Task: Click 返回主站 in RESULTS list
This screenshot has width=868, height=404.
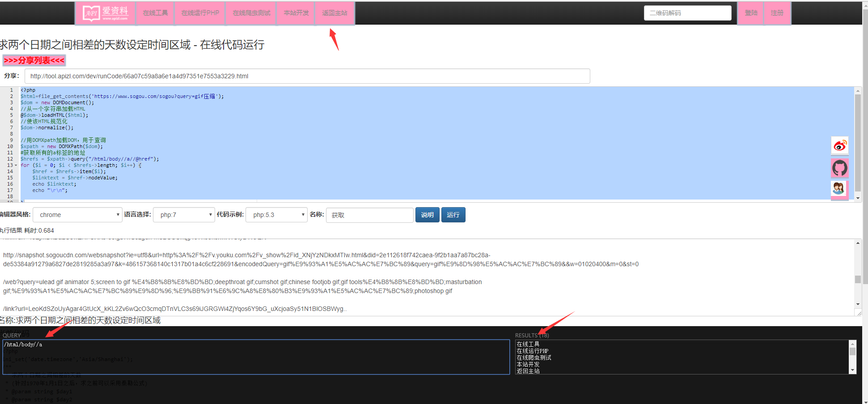Action: (x=528, y=371)
